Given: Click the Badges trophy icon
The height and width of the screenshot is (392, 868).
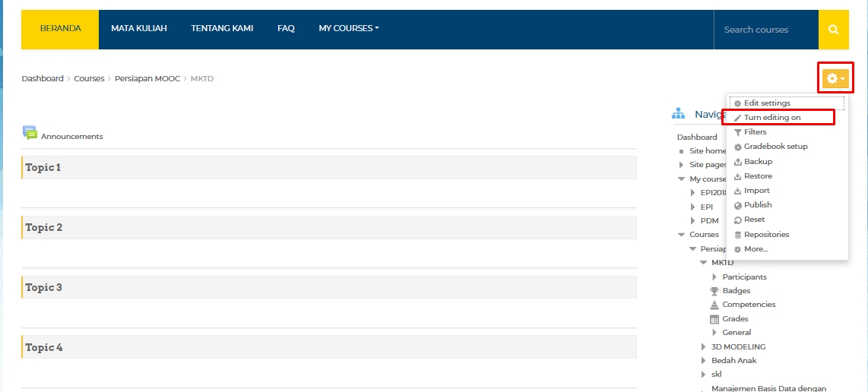Looking at the screenshot, I should tap(714, 291).
